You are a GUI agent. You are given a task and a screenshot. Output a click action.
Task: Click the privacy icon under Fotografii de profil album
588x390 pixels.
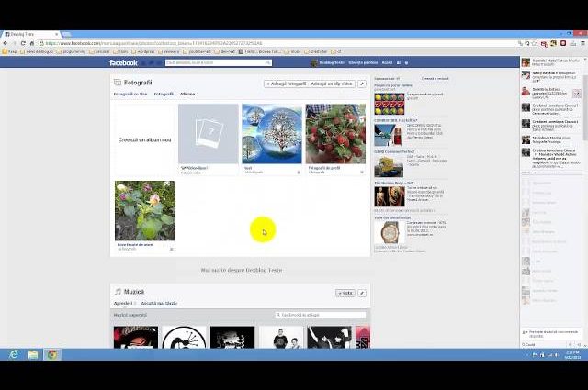(x=362, y=173)
